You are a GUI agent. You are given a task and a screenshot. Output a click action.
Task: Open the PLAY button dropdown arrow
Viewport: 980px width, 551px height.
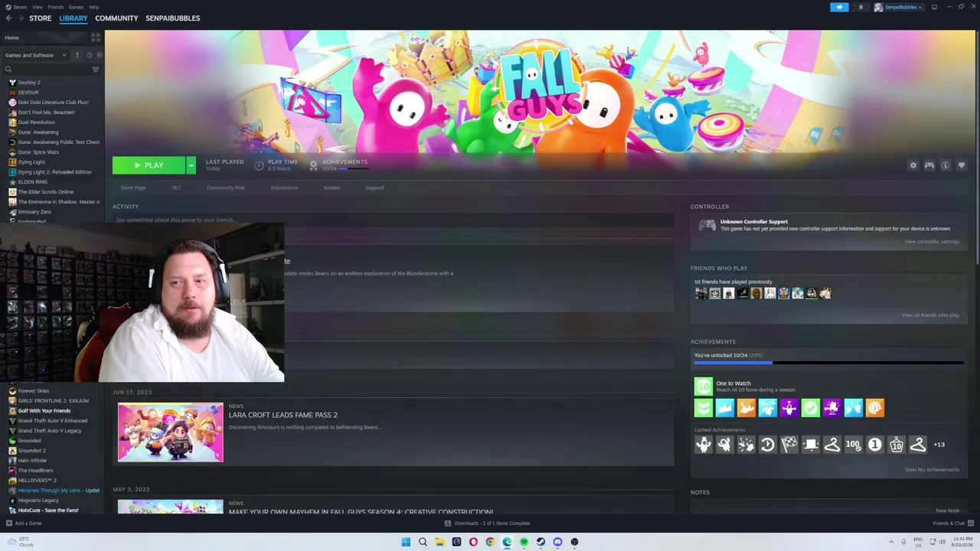[191, 165]
